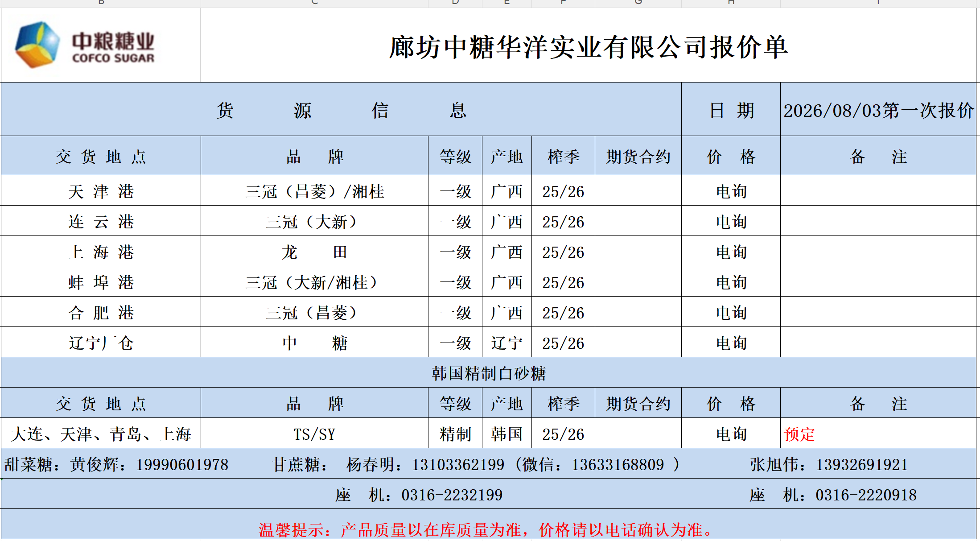980x541 pixels.
Task: Select the 甜菜糖 contact 黄俊辉 19990601978
Action: click(x=116, y=464)
